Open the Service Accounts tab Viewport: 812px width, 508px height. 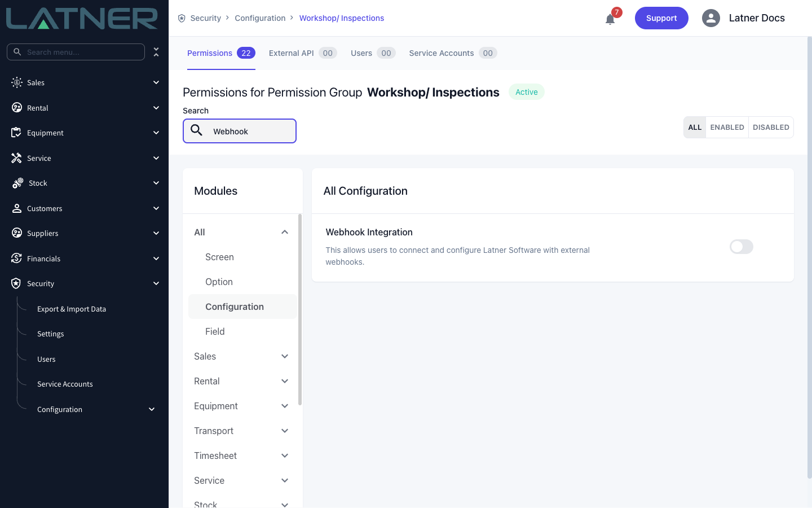click(x=453, y=53)
